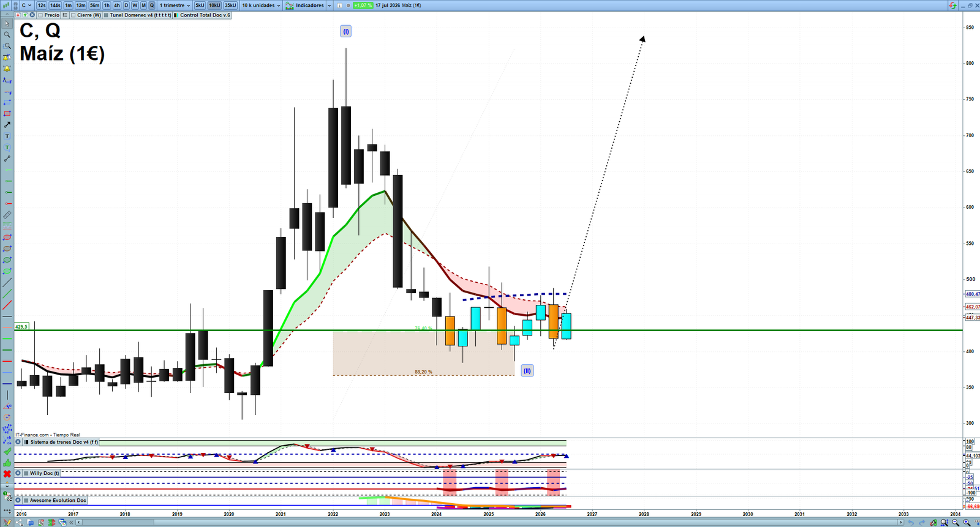Select the brown ellipse drawing tool
980x527 pixels.
7,249
